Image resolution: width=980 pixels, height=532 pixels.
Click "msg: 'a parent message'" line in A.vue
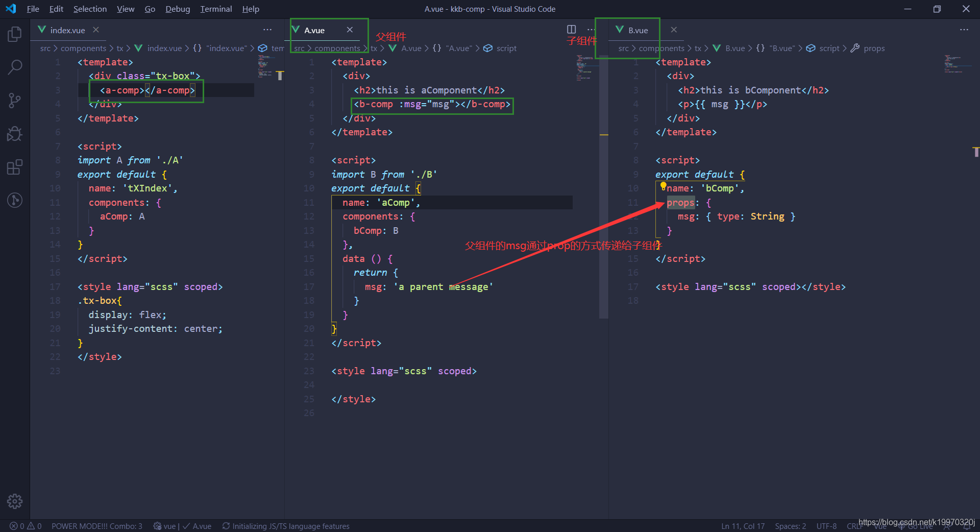(429, 287)
